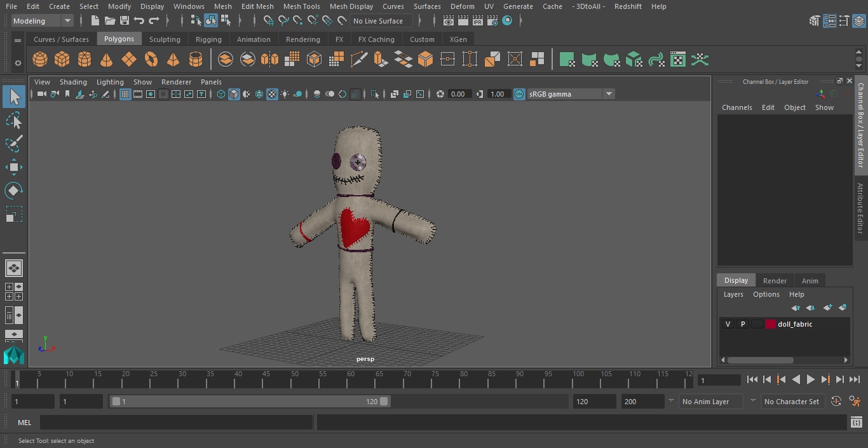The width and height of the screenshot is (868, 448).
Task: Click the MEL command language label
Action: pos(25,423)
